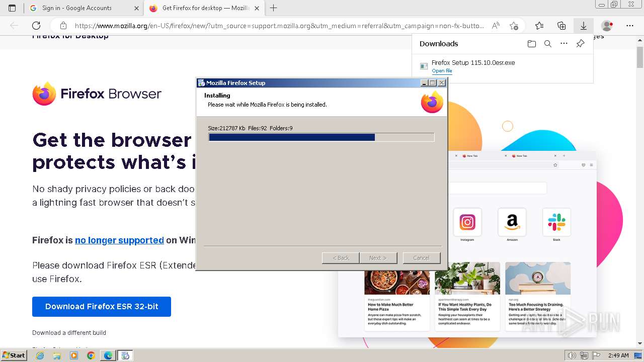Click the 'Size:212787 Kb Files:92 Folders:9' status text
This screenshot has height=362, width=644.
coord(250,128)
